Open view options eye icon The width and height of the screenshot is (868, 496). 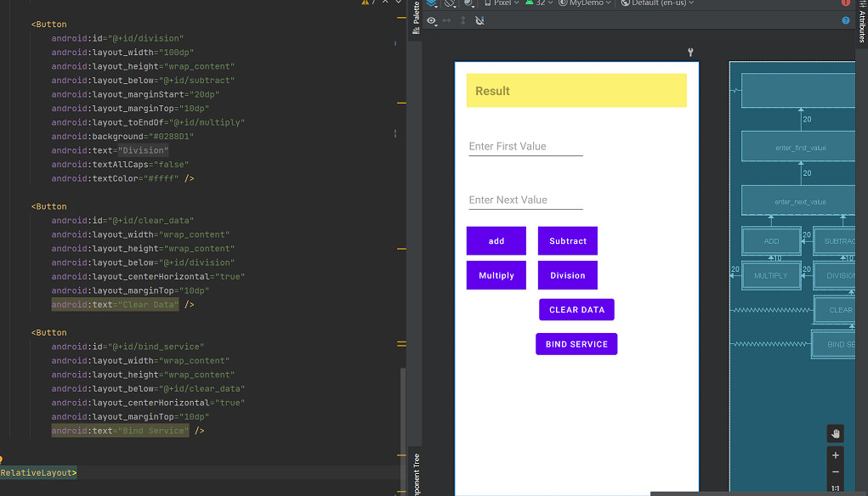click(432, 21)
